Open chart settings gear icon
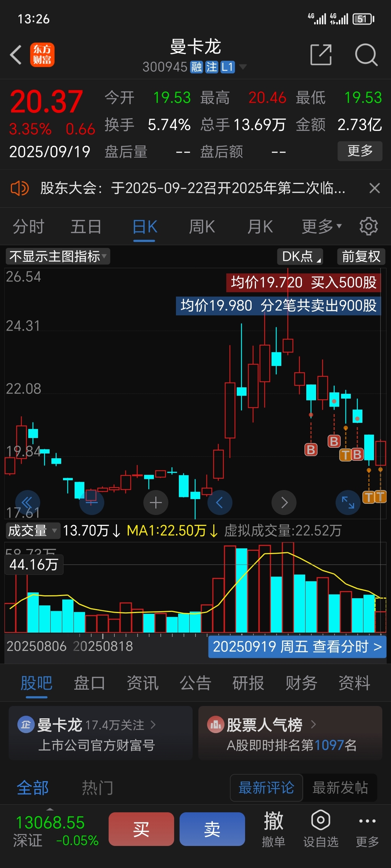391x868 pixels. click(369, 227)
